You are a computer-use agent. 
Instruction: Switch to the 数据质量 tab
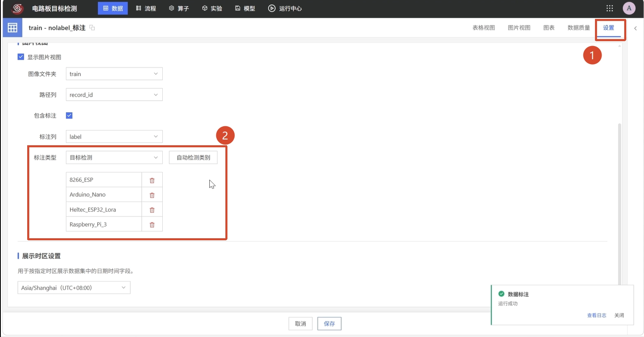click(x=579, y=28)
